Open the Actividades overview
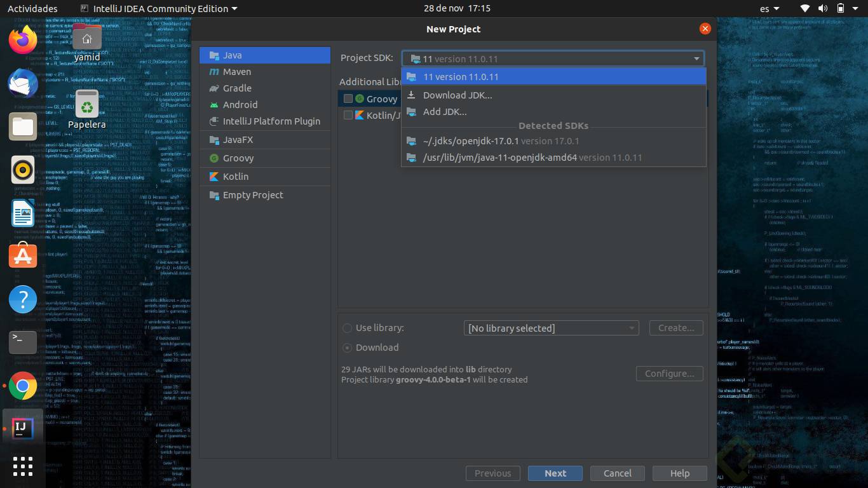The height and width of the screenshot is (488, 868). click(x=32, y=9)
